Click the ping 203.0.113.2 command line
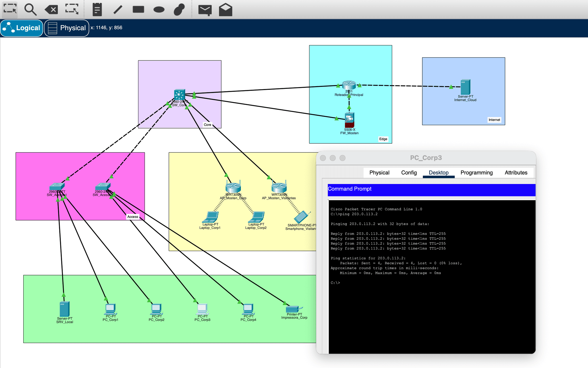The image size is (588, 368). [x=354, y=214]
